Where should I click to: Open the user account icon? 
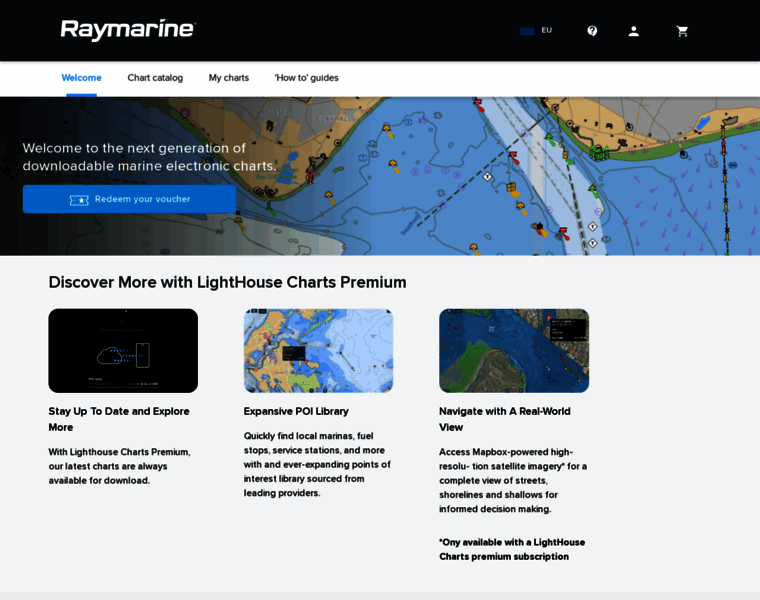633,31
